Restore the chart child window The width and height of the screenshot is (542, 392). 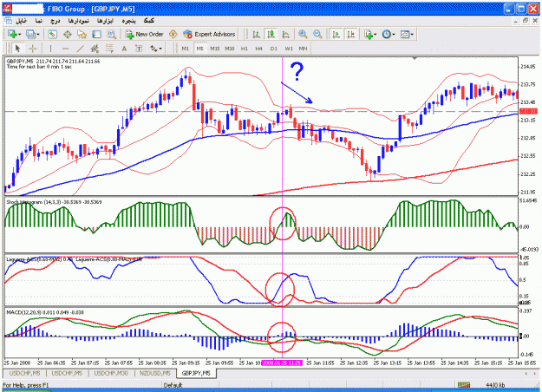pos(525,21)
